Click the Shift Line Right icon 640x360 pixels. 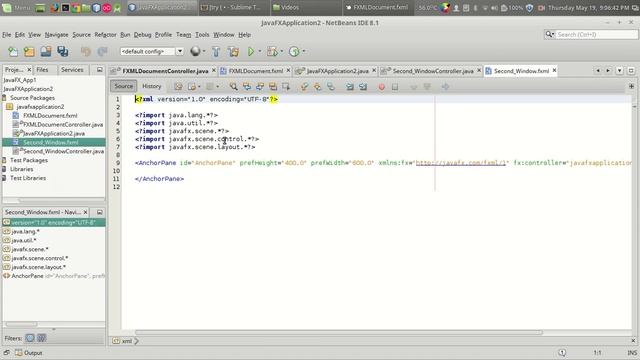(363, 87)
